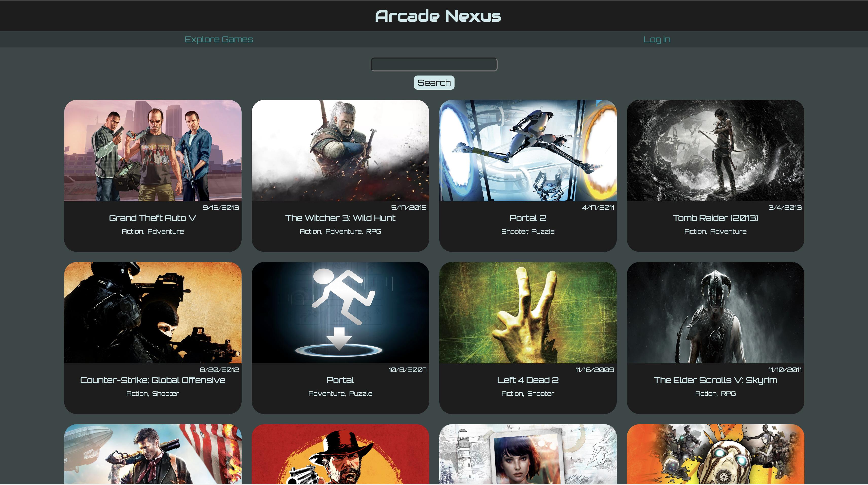The height and width of the screenshot is (485, 868).
Task: Click Action, Adventure, RPG genres under Witcher 3
Action: (340, 231)
